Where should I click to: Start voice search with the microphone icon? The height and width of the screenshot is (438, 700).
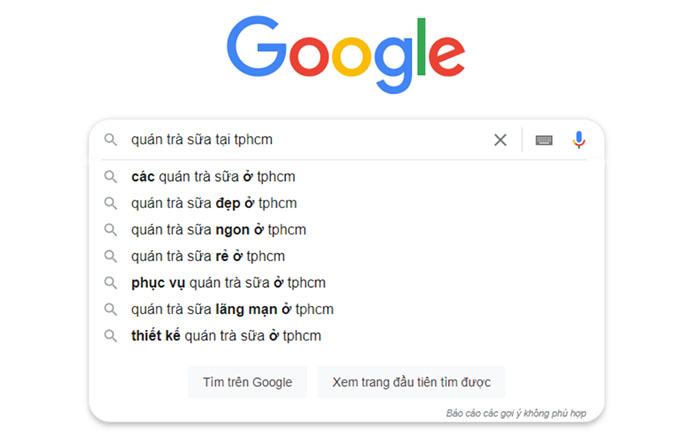tap(579, 140)
